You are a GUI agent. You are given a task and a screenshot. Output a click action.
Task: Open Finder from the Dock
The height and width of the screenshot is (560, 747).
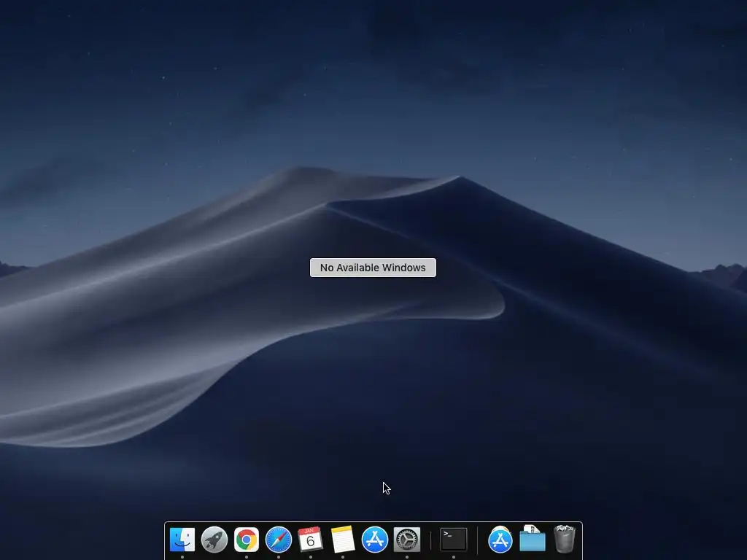182,540
